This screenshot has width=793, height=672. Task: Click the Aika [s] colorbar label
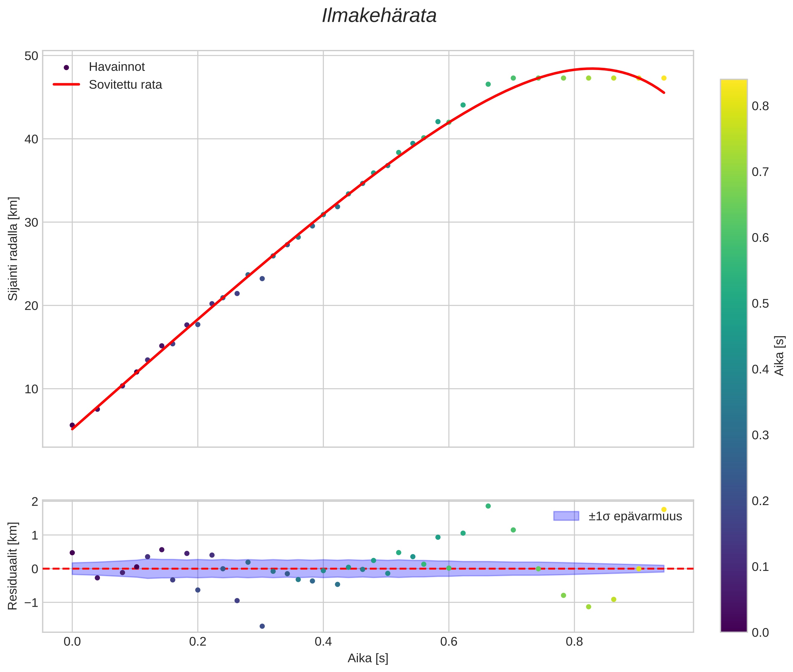780,356
